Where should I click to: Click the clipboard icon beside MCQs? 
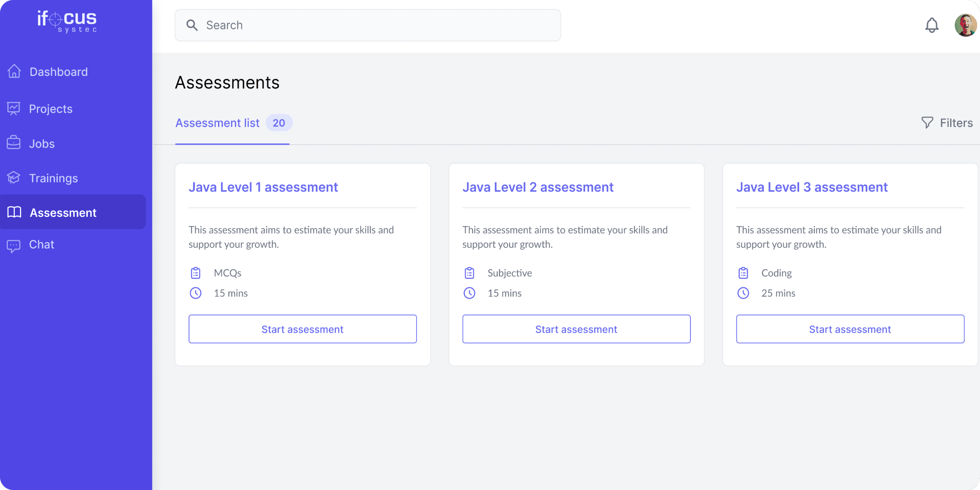(196, 273)
